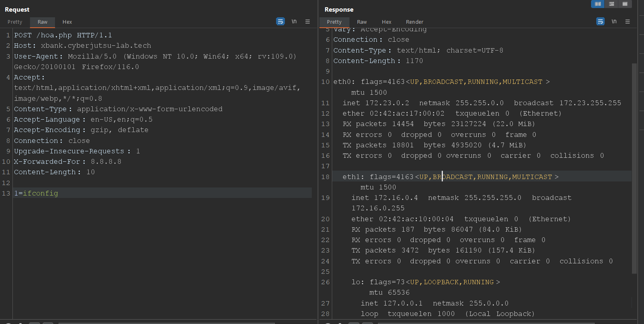
Task: Click request Connection: close header
Action: coord(52,141)
